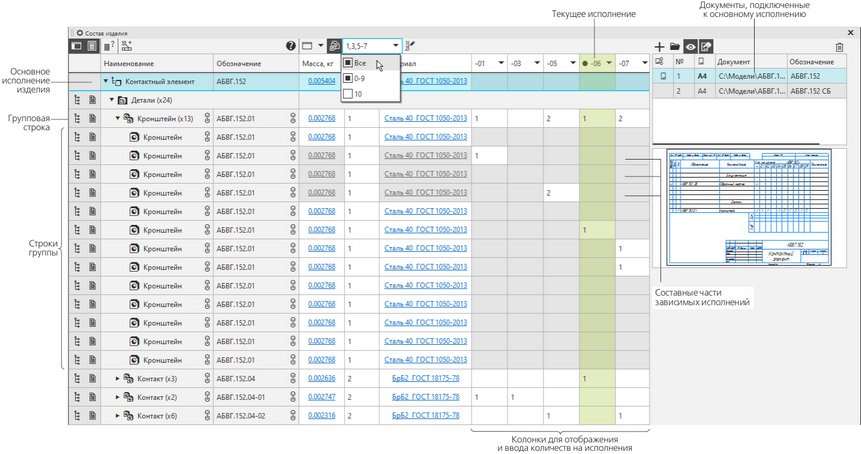Collapse the Кронштейн (x13) group row

click(x=118, y=118)
